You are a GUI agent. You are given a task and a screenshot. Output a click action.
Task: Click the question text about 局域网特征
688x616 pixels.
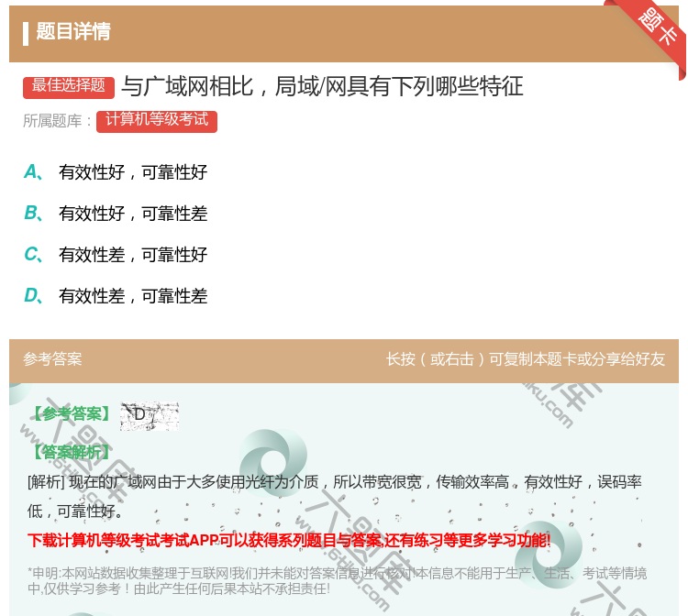tap(322, 86)
